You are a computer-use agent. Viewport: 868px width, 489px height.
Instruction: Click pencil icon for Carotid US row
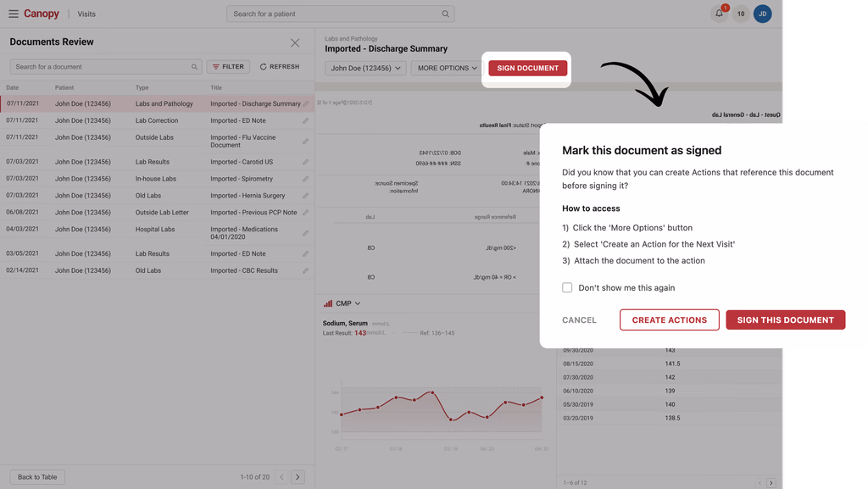tap(305, 162)
